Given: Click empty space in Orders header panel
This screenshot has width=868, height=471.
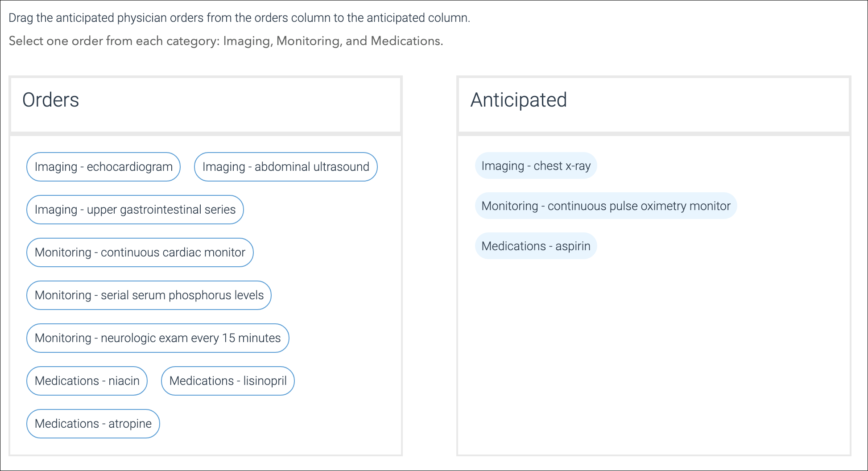Looking at the screenshot, I should 241,105.
